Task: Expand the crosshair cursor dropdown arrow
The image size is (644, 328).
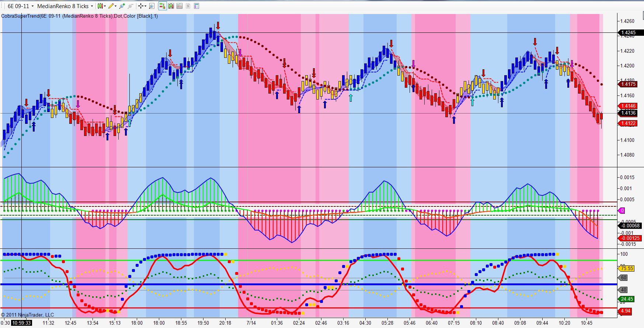Action: (146, 6)
